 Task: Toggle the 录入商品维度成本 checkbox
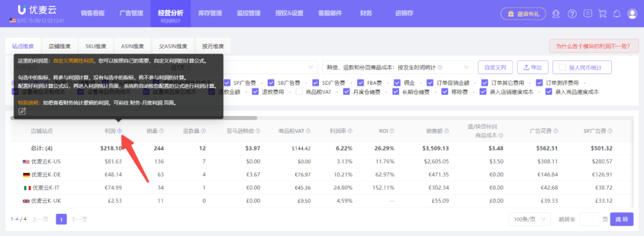(549, 92)
